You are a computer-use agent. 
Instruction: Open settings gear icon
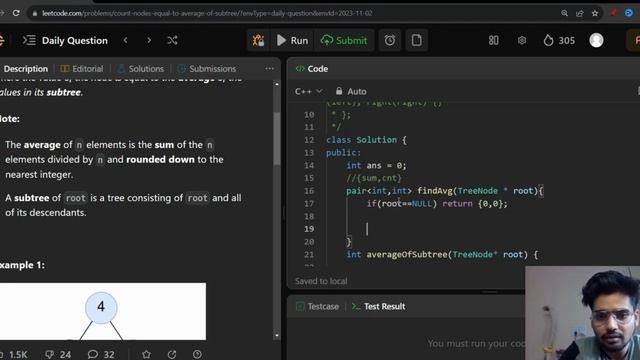pos(522,40)
